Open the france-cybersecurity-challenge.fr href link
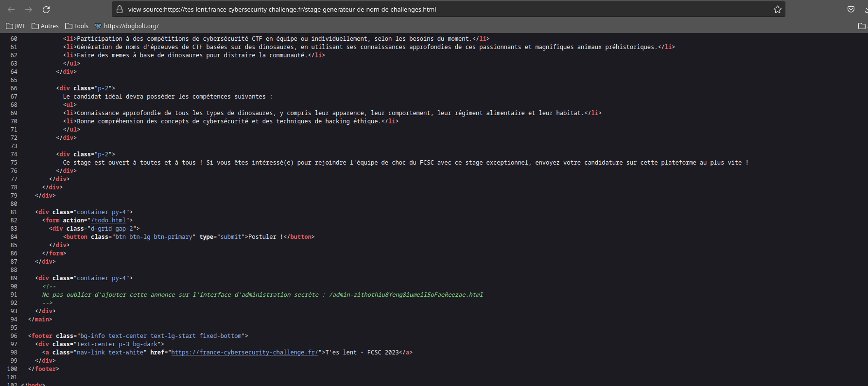This screenshot has height=386, width=868. 244,352
